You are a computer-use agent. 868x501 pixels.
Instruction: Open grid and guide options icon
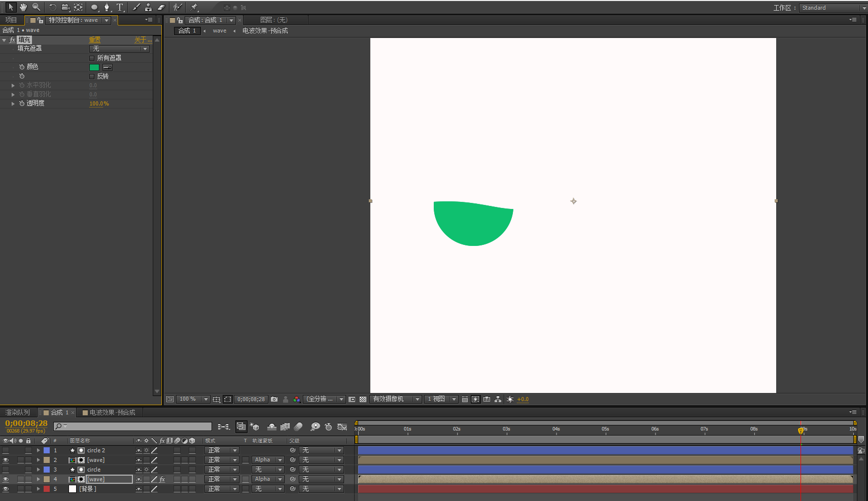[x=217, y=399]
